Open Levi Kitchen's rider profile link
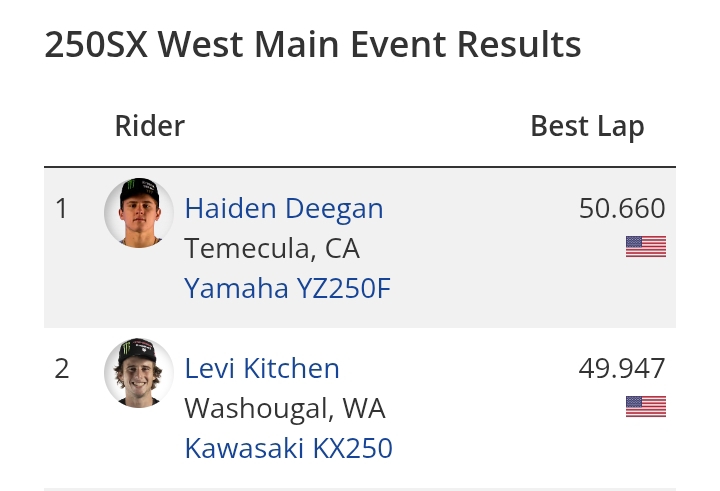 tap(262, 368)
